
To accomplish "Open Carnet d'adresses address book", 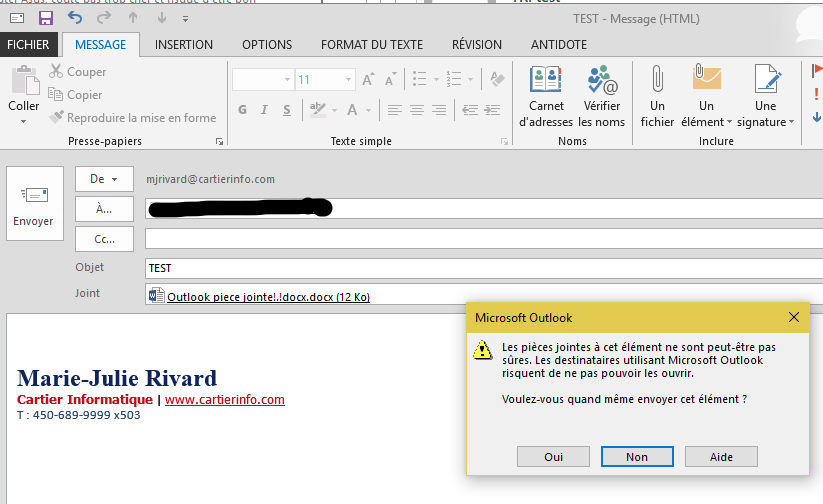I will 546,97.
